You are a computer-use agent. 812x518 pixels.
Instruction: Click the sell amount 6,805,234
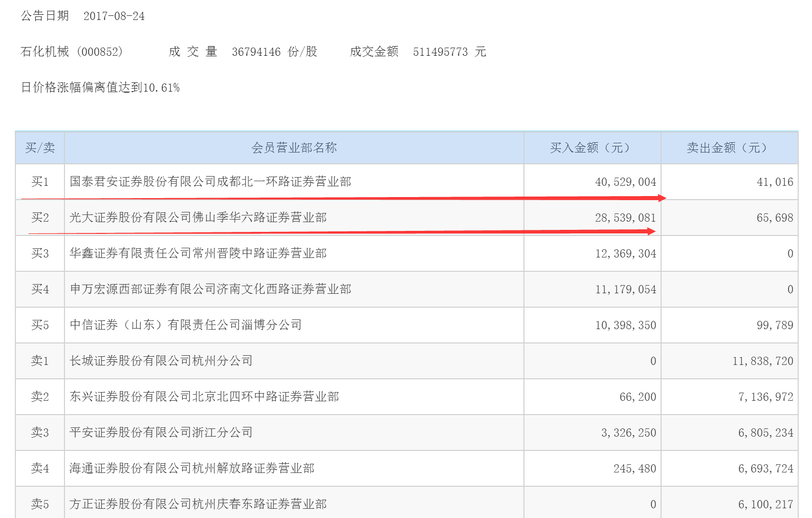tap(765, 433)
